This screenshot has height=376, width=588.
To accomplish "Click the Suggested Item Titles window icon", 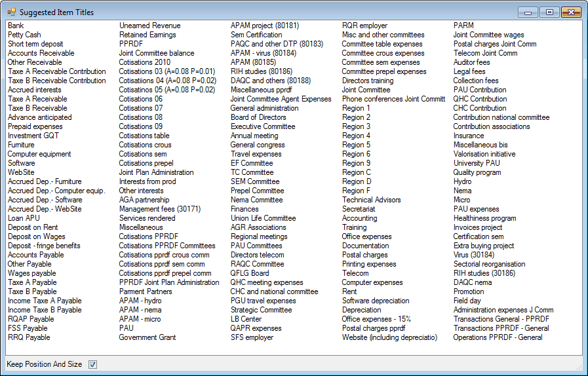I will (x=12, y=12).
